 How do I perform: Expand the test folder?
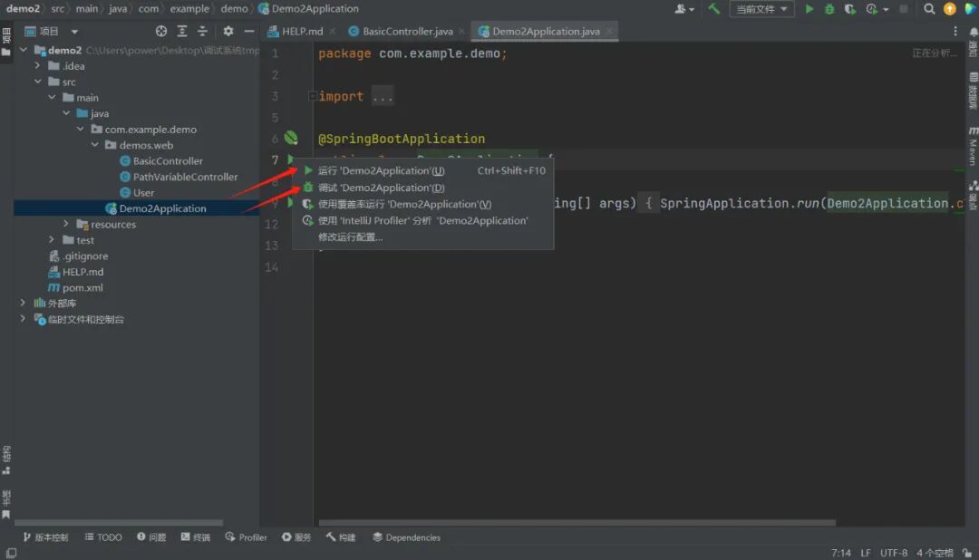[52, 240]
